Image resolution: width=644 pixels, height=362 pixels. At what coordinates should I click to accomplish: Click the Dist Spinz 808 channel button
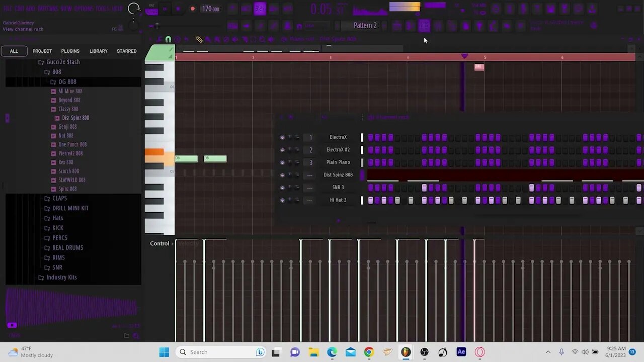(338, 175)
